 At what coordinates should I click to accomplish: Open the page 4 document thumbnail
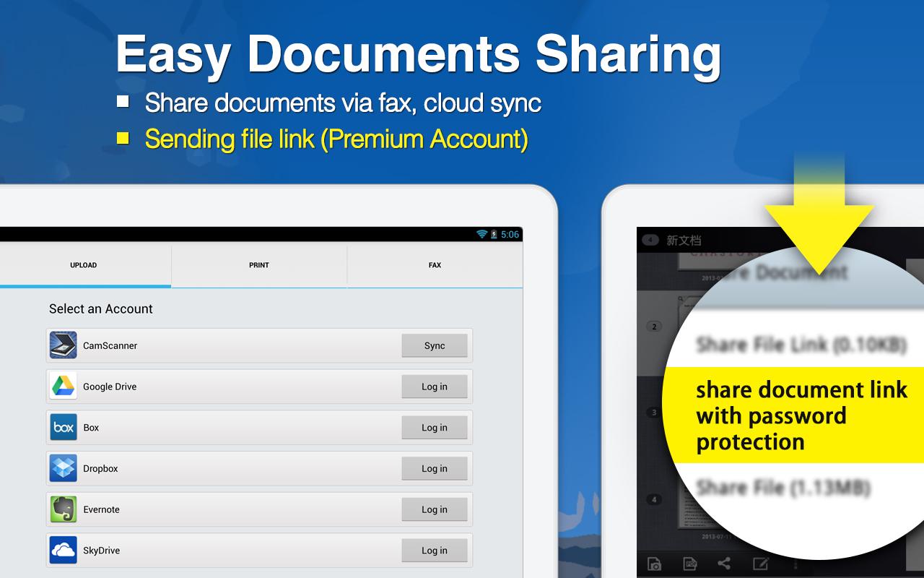(x=693, y=509)
